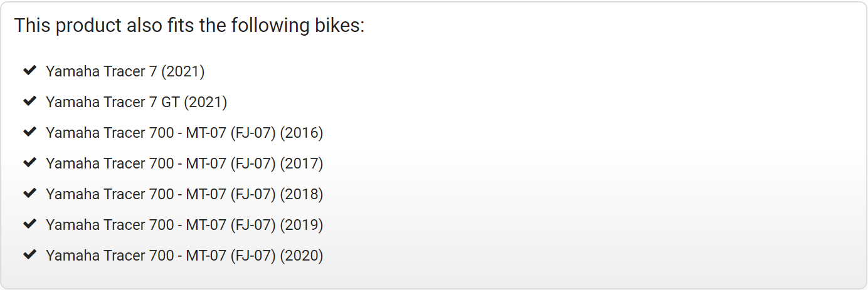Click "MT-07" in the 2020 Tracer 700 entry

point(205,256)
